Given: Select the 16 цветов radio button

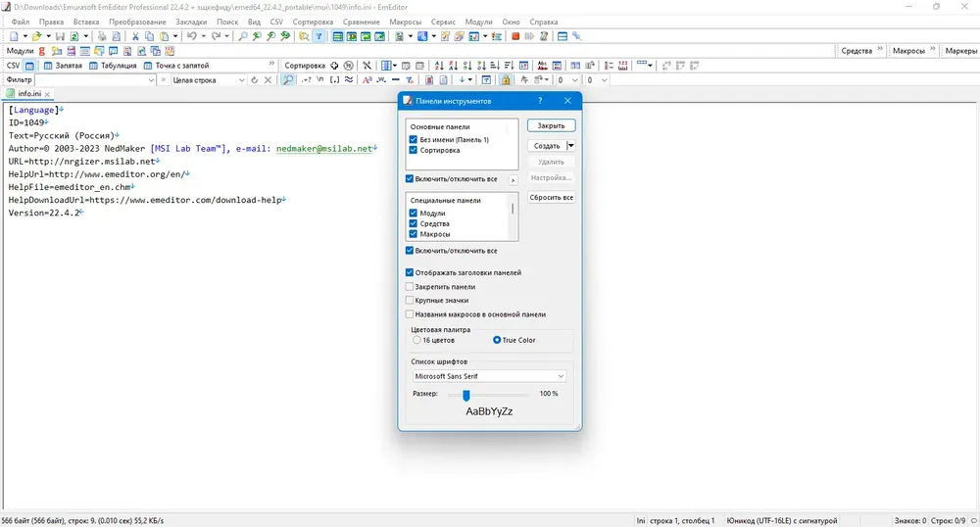Looking at the screenshot, I should (x=416, y=340).
